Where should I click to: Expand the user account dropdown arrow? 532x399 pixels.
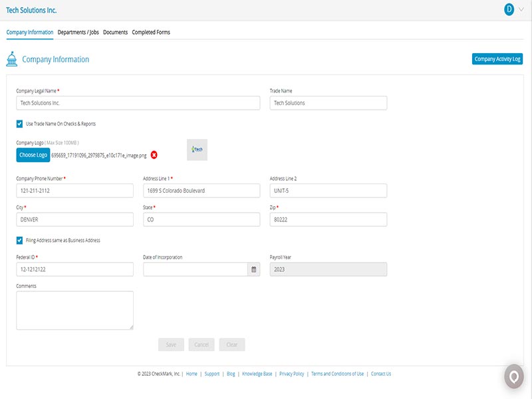click(x=521, y=9)
